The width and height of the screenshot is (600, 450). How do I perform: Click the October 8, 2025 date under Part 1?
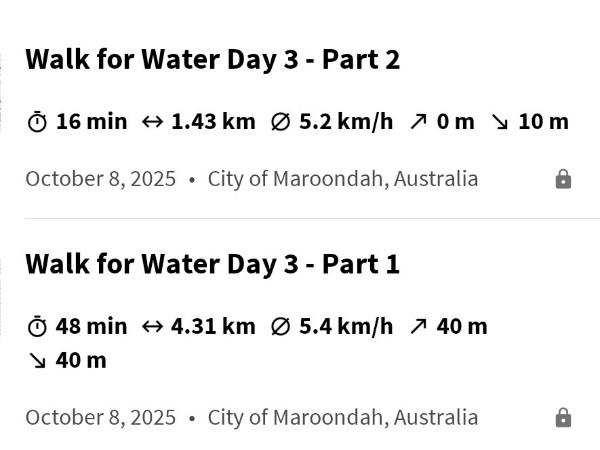click(x=100, y=417)
